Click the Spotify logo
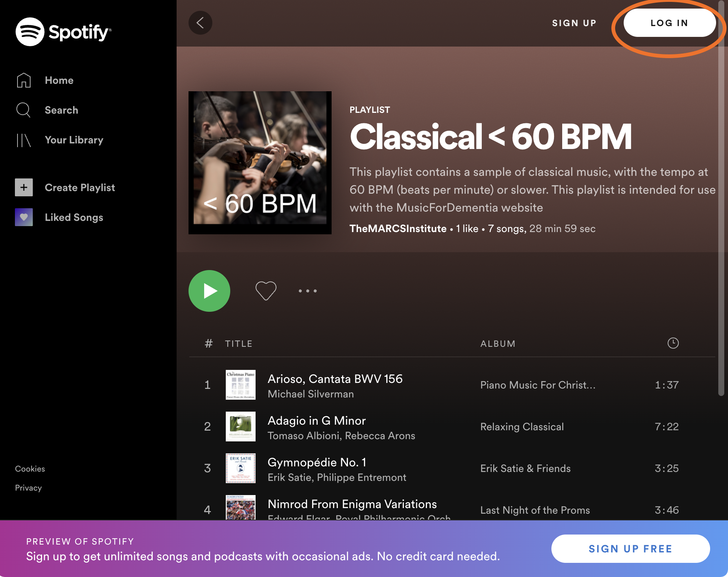This screenshot has height=577, width=728. 63,32
